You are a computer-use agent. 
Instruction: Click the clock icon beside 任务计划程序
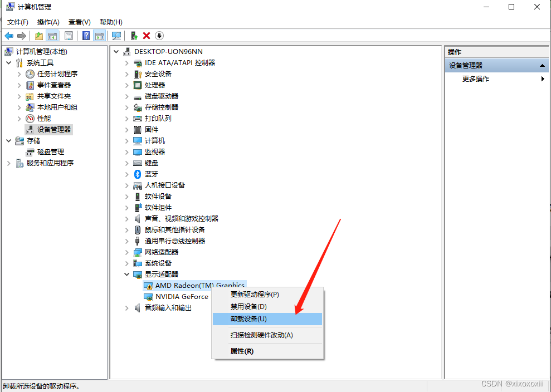pos(30,73)
